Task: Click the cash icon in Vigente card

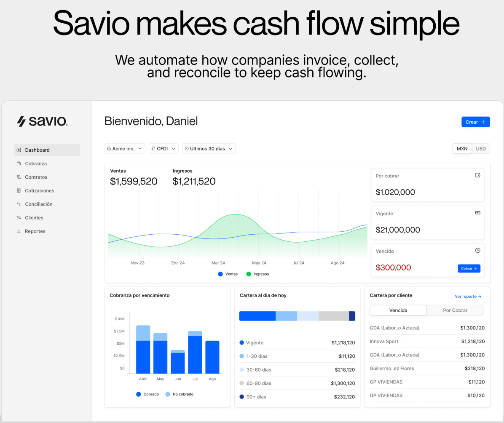Action: pyautogui.click(x=477, y=213)
